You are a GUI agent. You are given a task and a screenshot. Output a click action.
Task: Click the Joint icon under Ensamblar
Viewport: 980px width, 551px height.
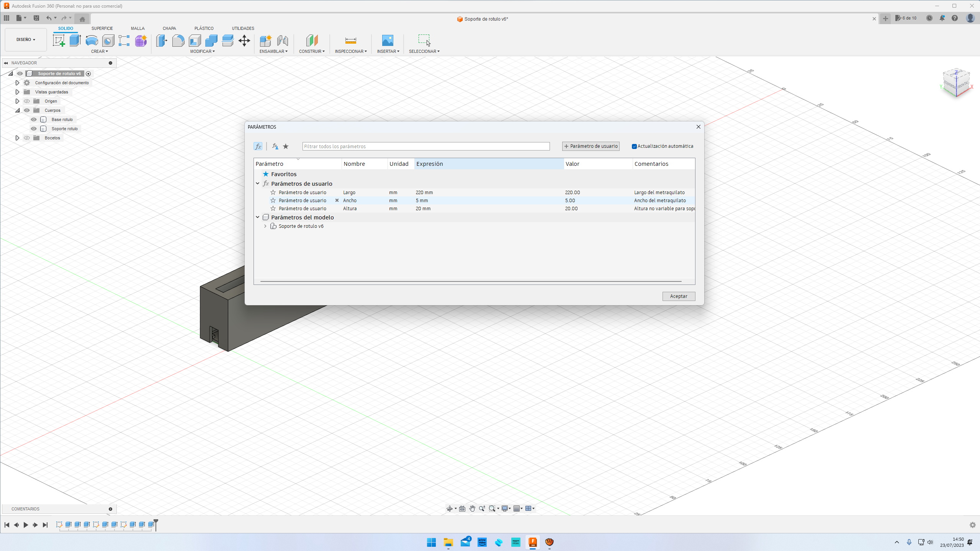coord(282,40)
